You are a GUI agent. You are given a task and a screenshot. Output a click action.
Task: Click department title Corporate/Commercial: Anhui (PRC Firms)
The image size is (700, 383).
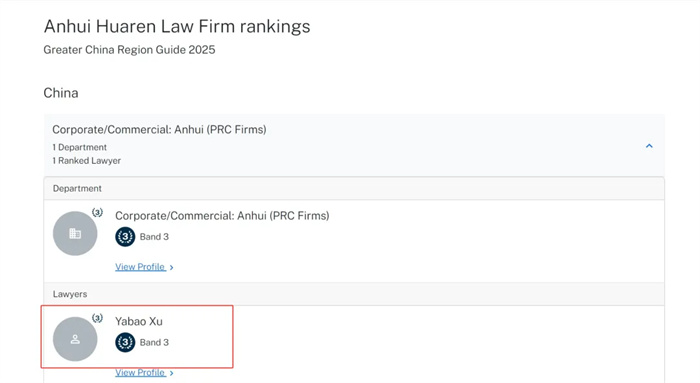222,216
